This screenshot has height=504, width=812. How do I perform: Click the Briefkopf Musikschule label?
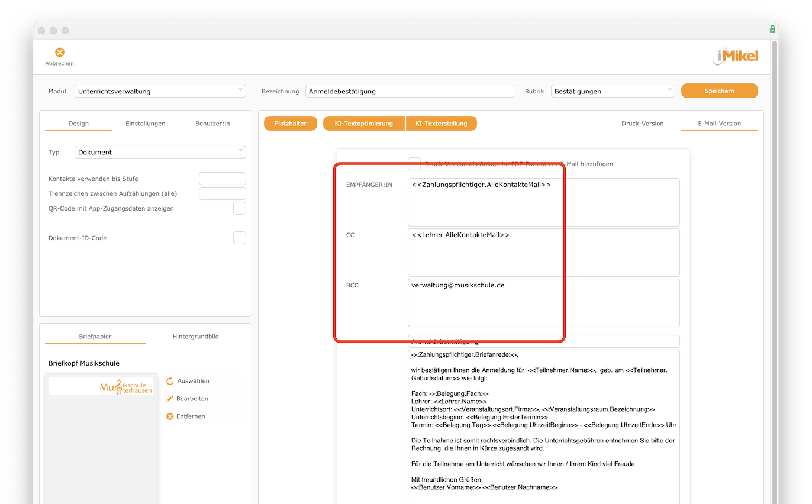pos(84,363)
